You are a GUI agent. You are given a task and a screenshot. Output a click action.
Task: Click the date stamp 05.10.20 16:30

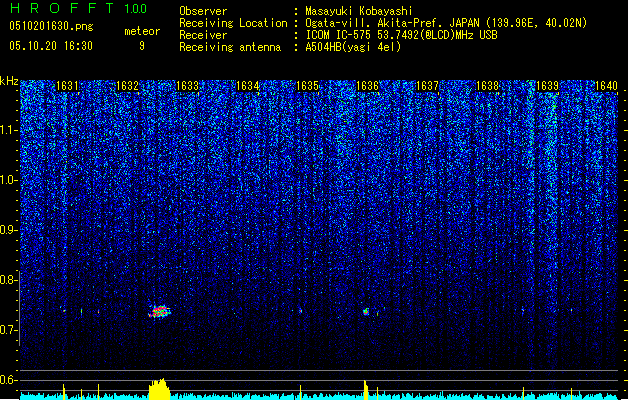[51, 46]
